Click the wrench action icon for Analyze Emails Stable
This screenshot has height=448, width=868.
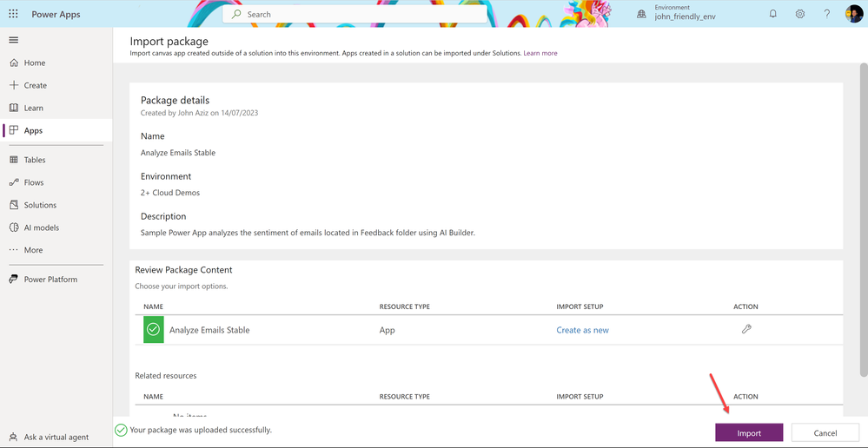pyautogui.click(x=746, y=329)
